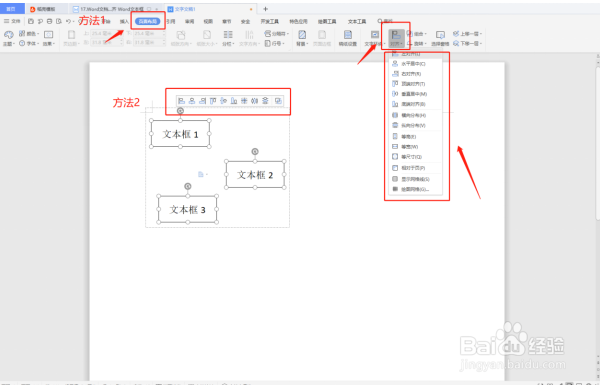The width and height of the screenshot is (600, 386).
Task: Open the 字体 theme fonts dropdown
Action: [29, 44]
